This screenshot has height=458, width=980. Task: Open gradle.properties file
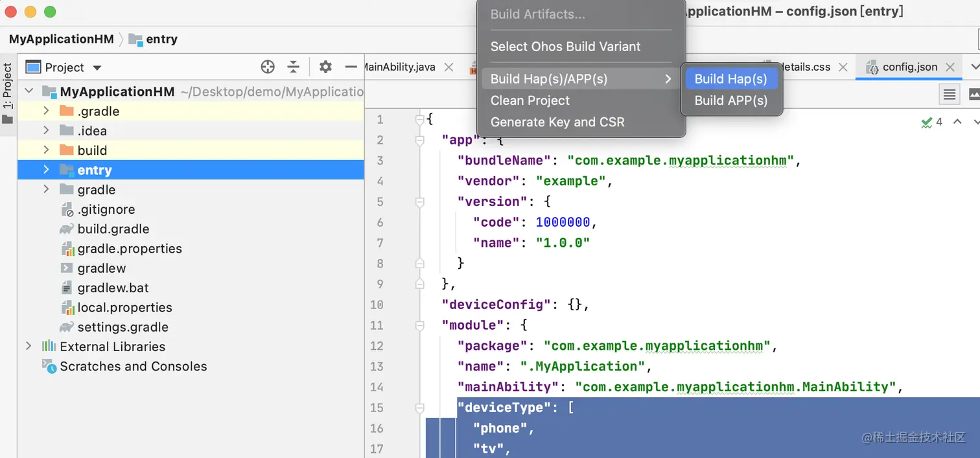(130, 249)
